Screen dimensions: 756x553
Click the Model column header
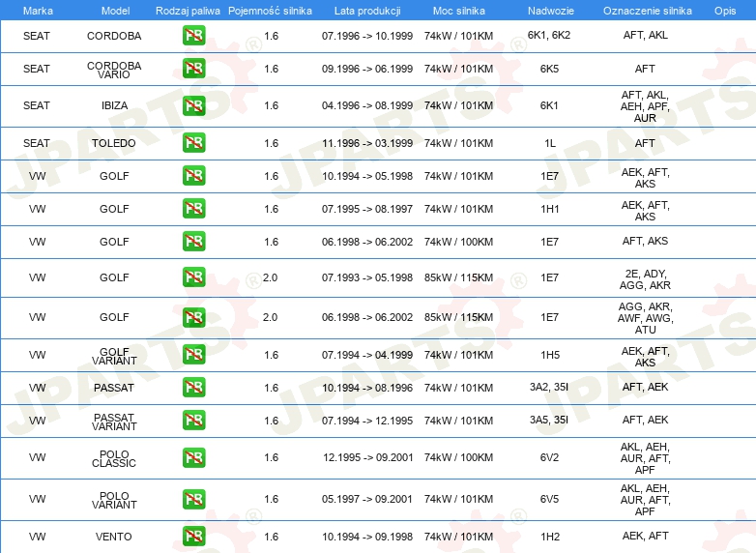tap(115, 11)
